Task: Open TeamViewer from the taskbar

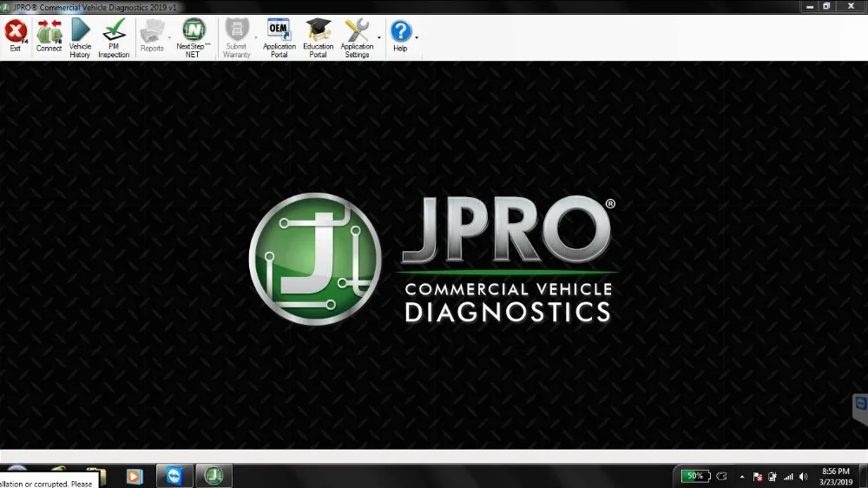Action: coord(174,476)
